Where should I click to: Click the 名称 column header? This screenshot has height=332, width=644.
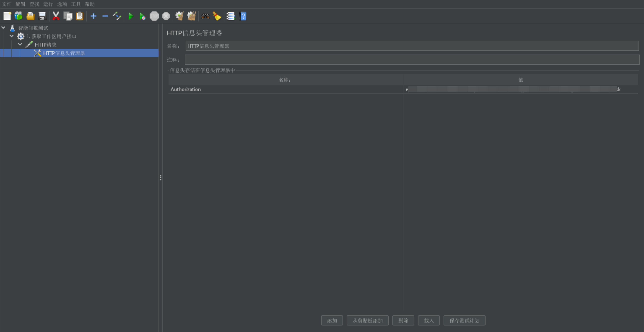[x=285, y=80]
